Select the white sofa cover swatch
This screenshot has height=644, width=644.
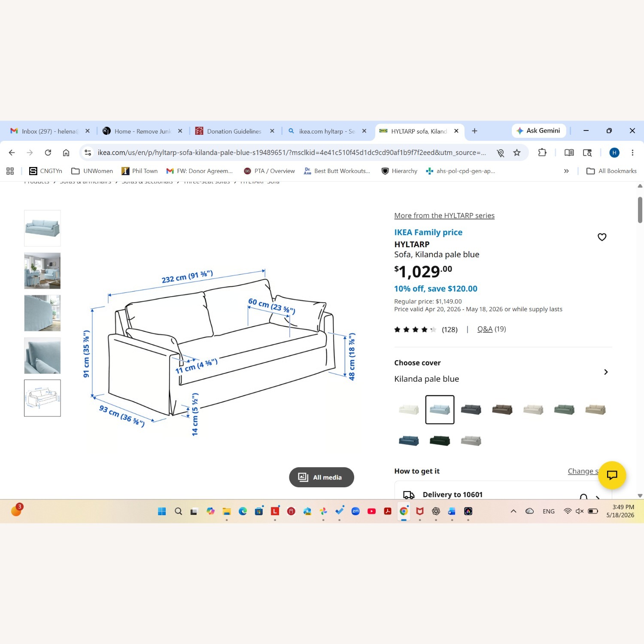coord(409,410)
